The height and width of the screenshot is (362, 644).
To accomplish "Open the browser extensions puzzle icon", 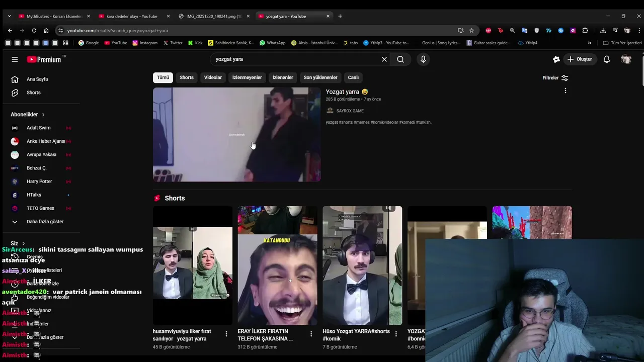I will pyautogui.click(x=585, y=31).
